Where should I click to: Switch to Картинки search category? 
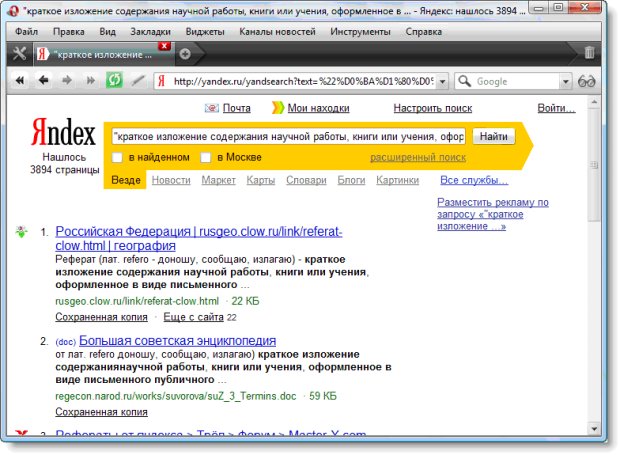pos(397,180)
